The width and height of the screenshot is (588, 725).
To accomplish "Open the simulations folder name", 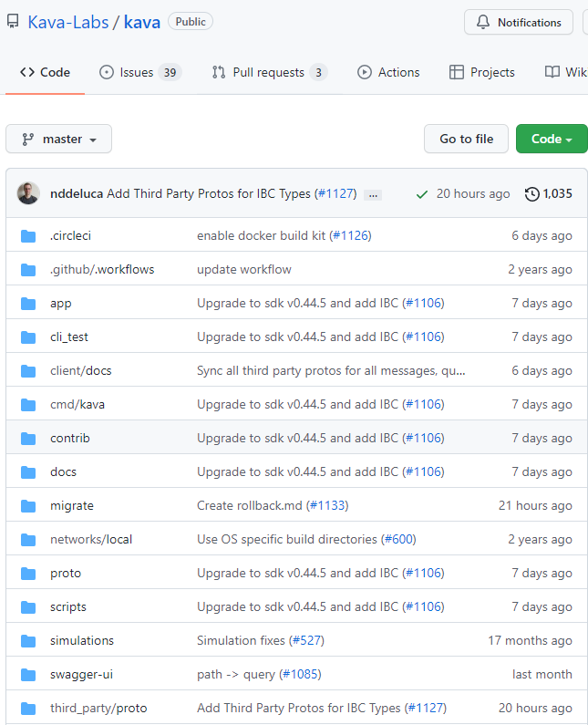I will 82,641.
